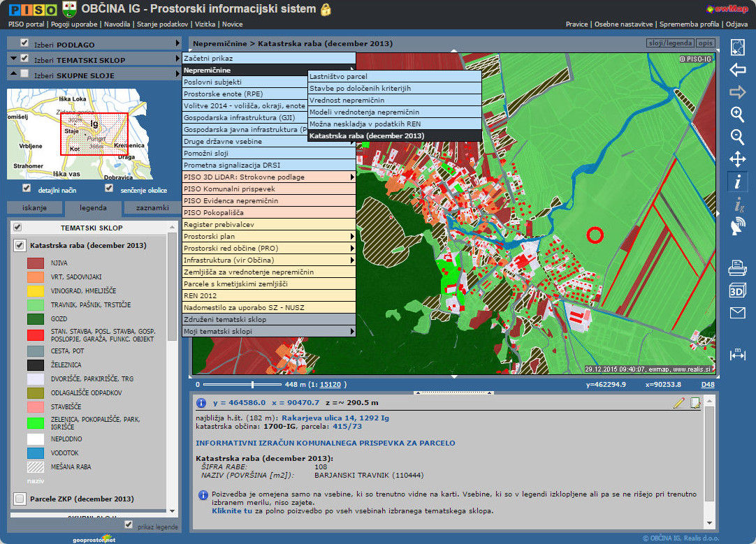The width and height of the screenshot is (756, 544).
Task: Switch to the 'iskanje' tab
Action: tap(34, 207)
